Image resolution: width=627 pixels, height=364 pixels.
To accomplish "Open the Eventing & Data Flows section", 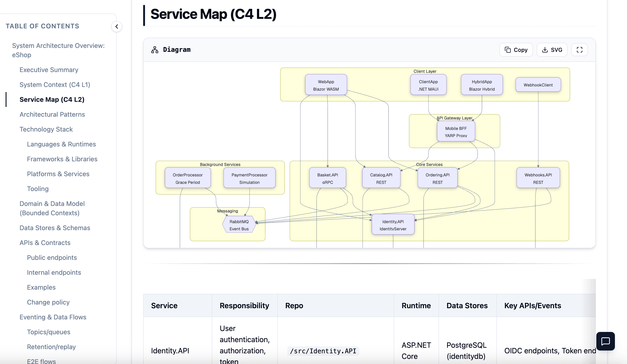I will [53, 317].
